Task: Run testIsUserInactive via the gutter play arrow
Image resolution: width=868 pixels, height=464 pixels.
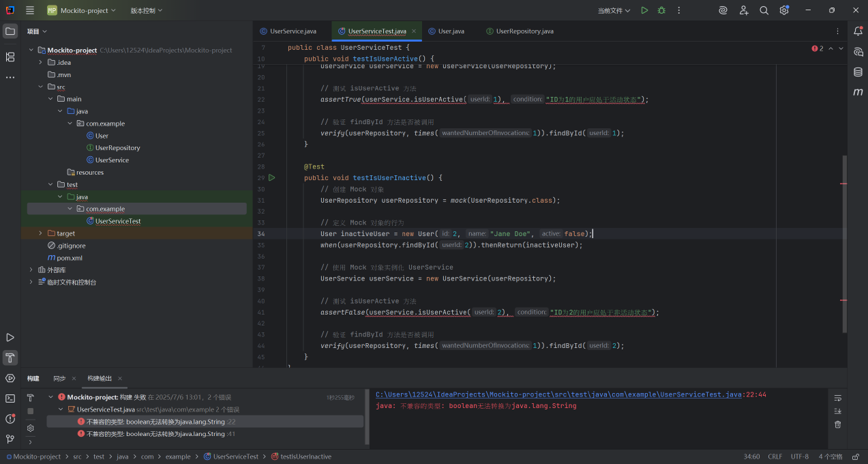Action: click(271, 177)
